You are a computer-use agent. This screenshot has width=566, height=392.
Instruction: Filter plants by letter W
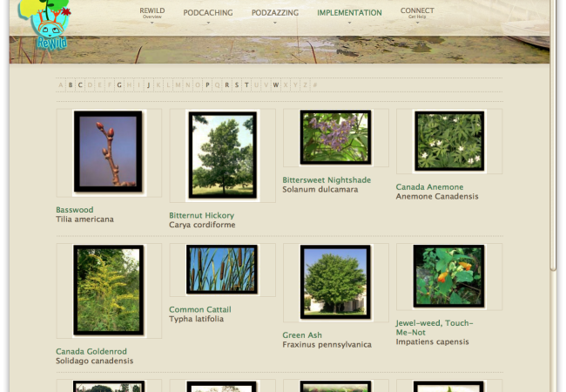pos(276,85)
